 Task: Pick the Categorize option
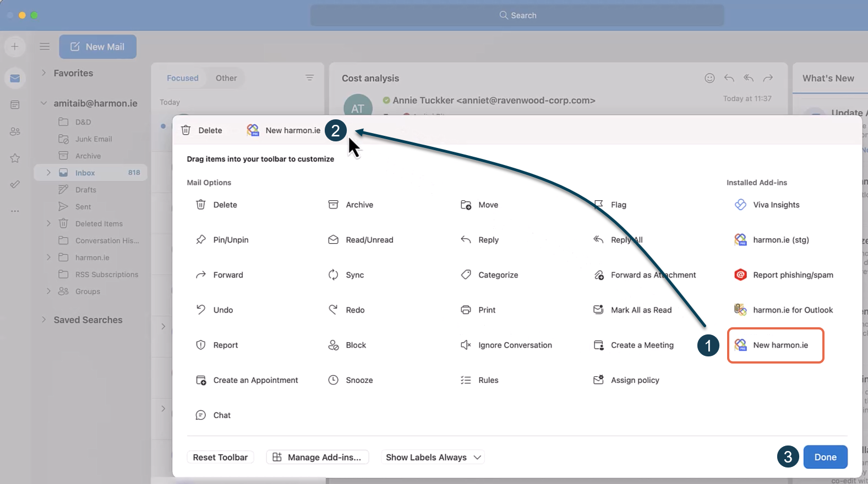(x=489, y=275)
